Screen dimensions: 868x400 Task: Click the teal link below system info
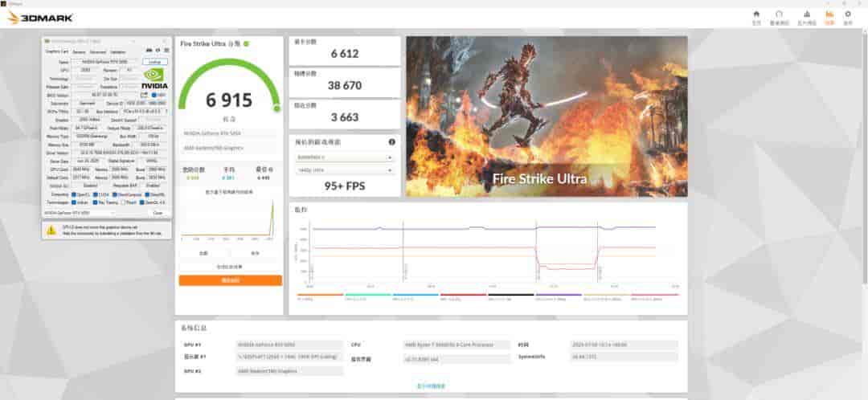tap(432, 386)
